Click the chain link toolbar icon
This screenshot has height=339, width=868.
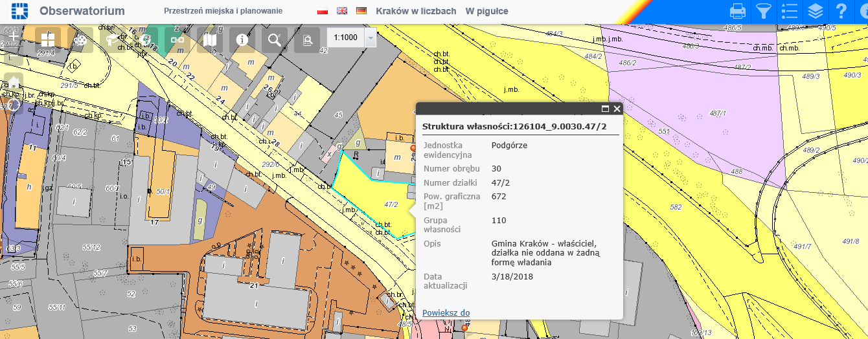tap(177, 39)
